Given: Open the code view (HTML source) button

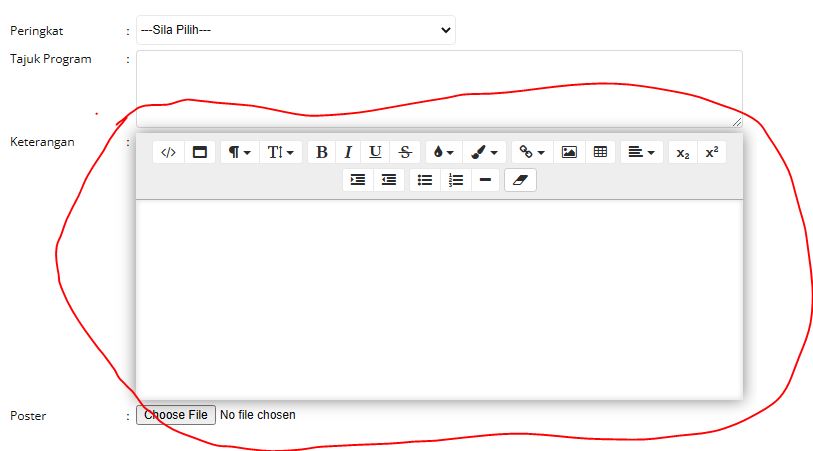Looking at the screenshot, I should (x=169, y=153).
